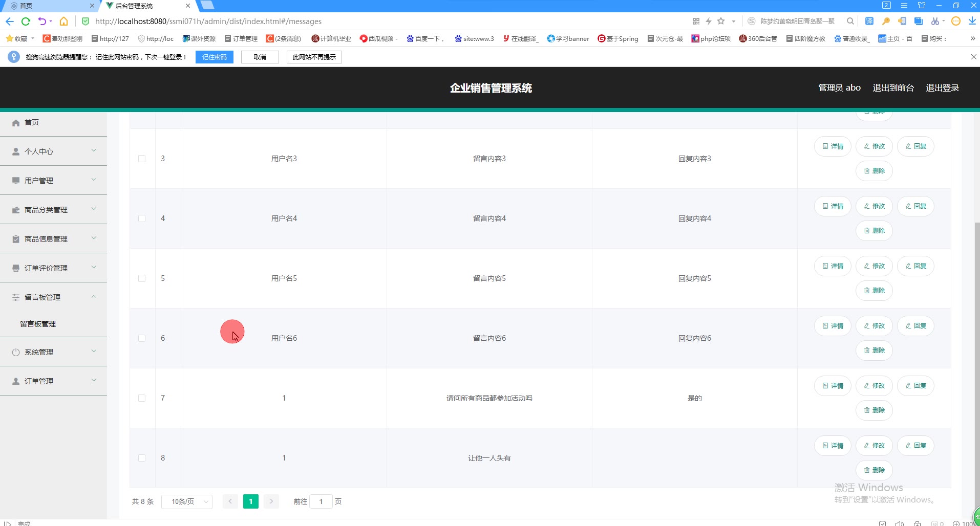Click 取消 in the password prompt

pyautogui.click(x=260, y=57)
